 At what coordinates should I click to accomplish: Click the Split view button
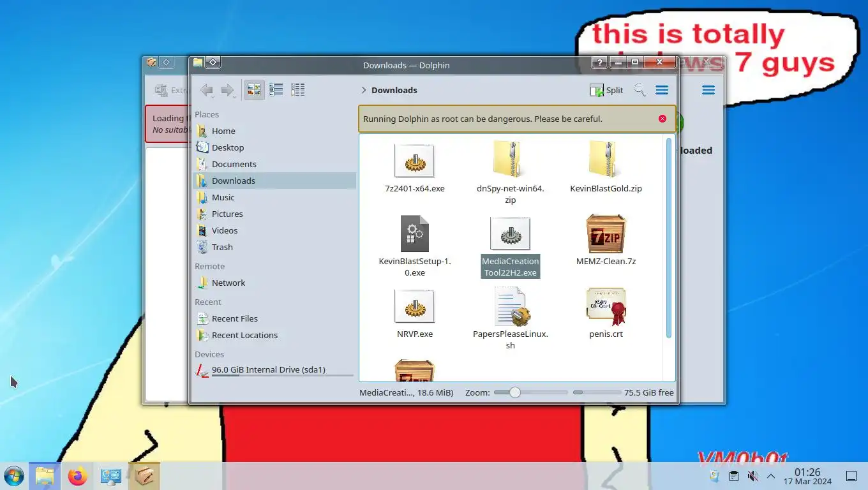point(606,90)
